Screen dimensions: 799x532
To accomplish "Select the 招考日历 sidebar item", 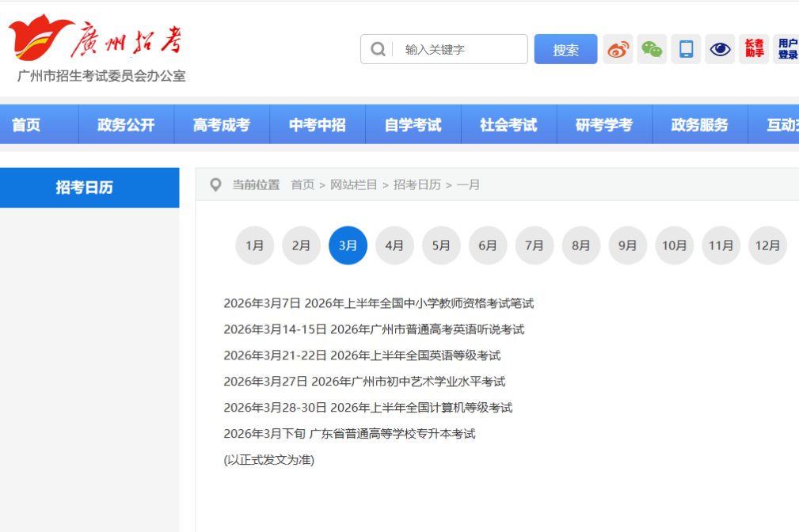I will [89, 188].
